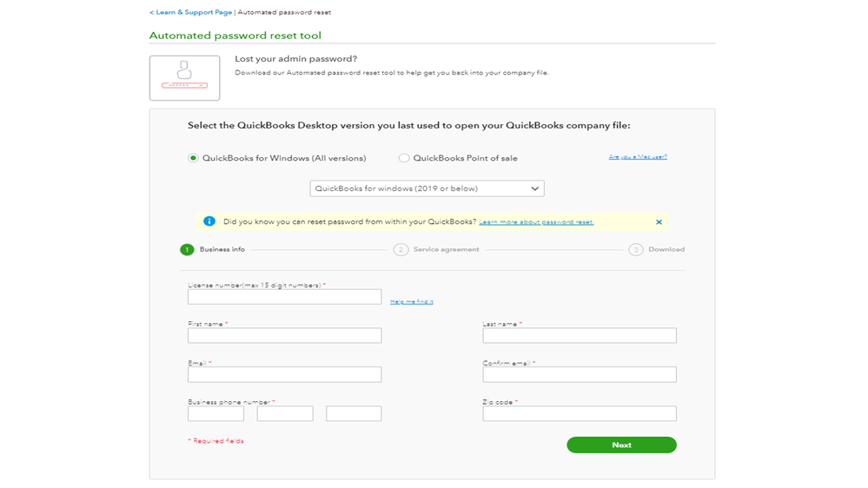Open the 'Are you a Mac user?' link
This screenshot has height=488, width=868.
[x=638, y=157]
